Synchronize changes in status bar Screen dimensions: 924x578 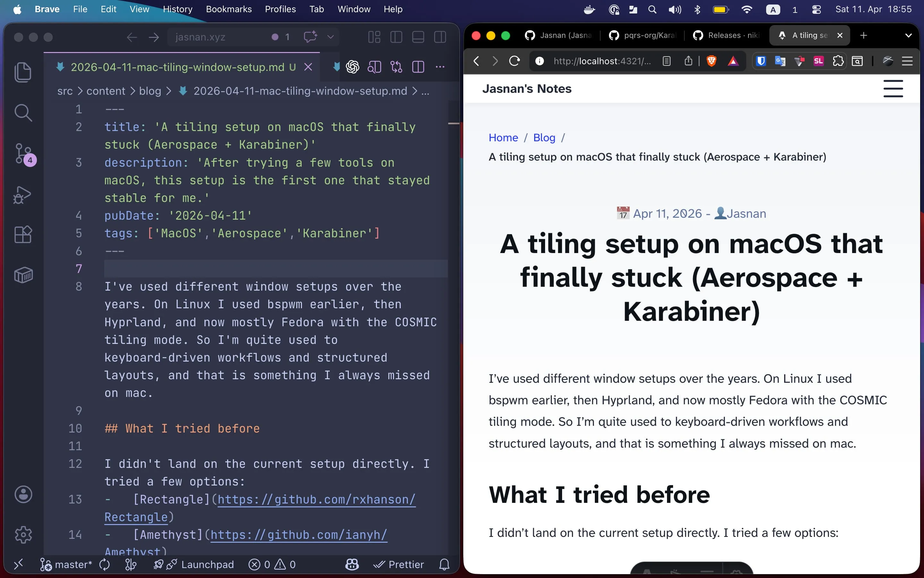tap(104, 565)
